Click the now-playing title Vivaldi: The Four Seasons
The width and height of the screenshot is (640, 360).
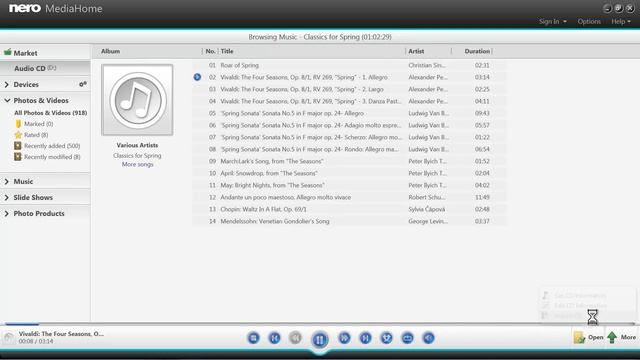click(61, 334)
